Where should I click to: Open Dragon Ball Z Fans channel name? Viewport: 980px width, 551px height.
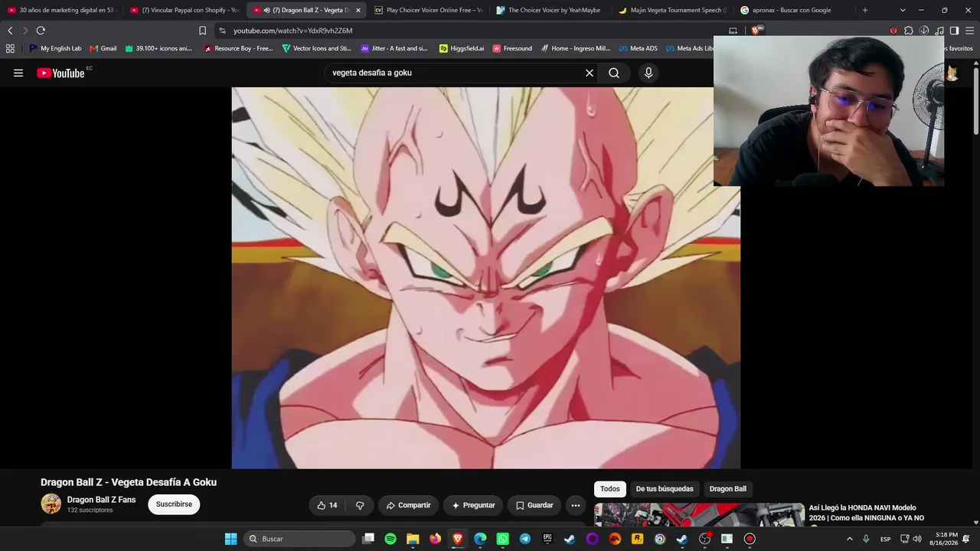pos(101,500)
